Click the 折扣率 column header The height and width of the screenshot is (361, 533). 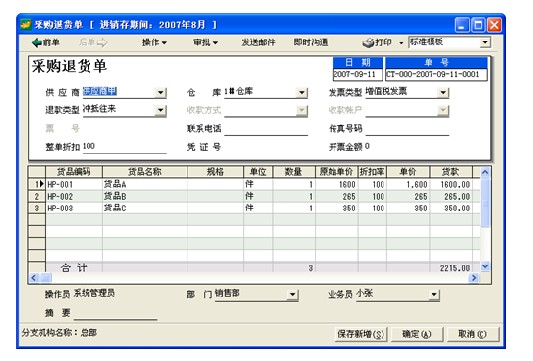372,172
